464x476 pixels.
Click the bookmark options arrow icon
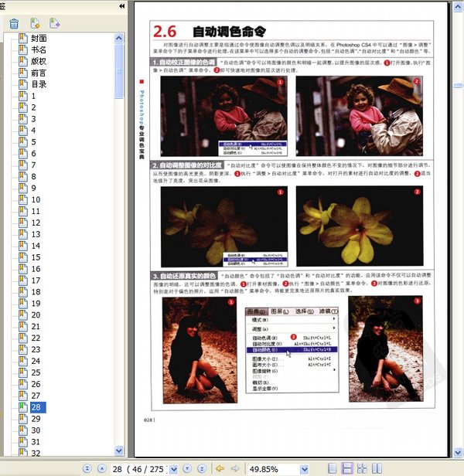click(x=55, y=24)
